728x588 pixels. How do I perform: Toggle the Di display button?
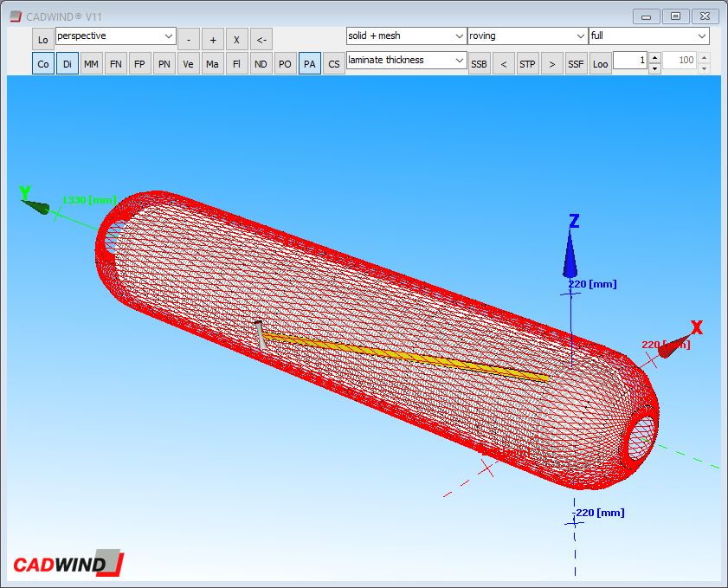click(68, 64)
